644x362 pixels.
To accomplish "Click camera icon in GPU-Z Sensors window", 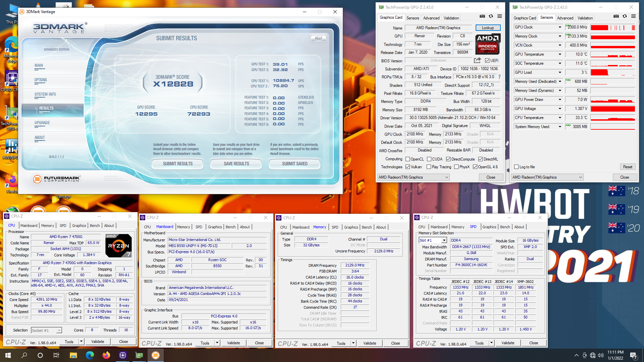I will (x=616, y=16).
